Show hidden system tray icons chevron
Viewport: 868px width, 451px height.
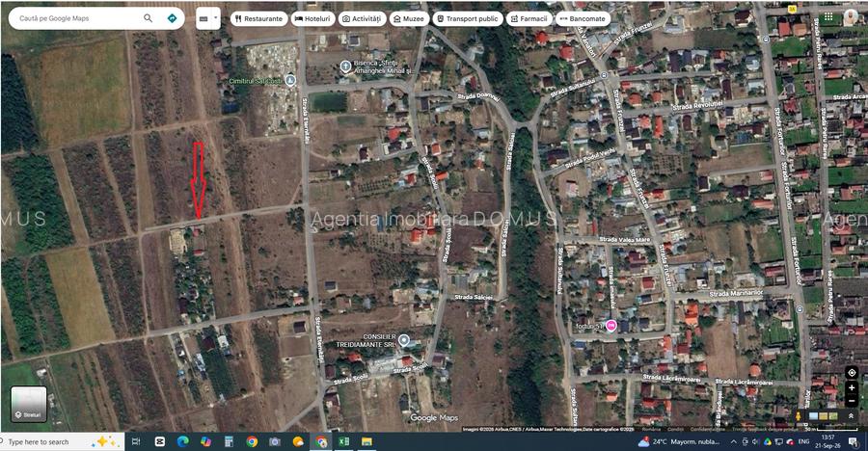[x=734, y=441]
